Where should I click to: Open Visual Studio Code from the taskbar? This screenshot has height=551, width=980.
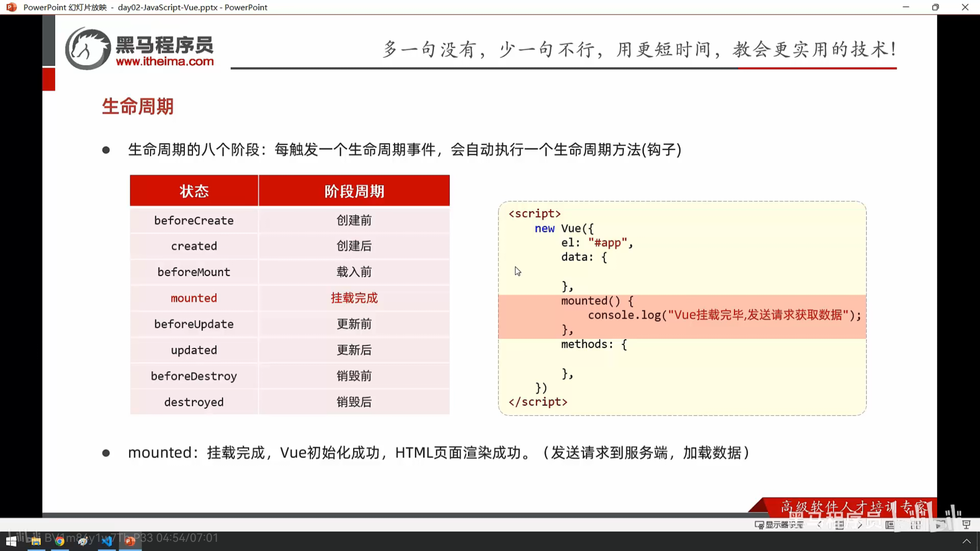[107, 541]
